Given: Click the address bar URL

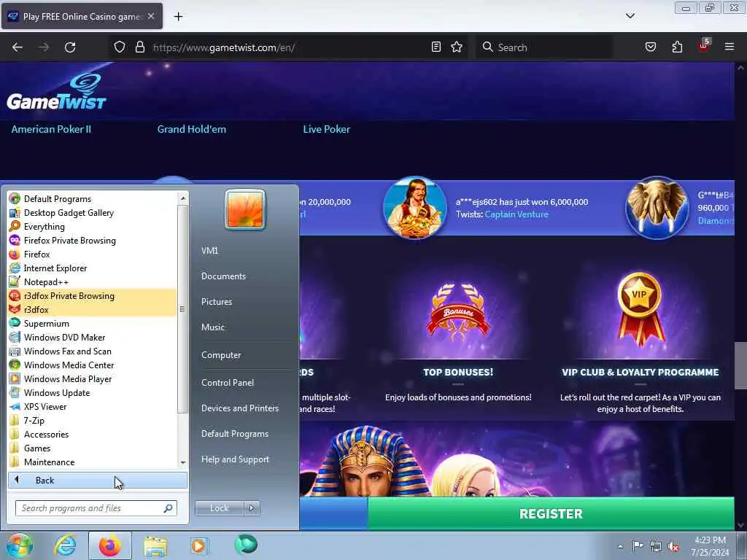Looking at the screenshot, I should [x=224, y=47].
